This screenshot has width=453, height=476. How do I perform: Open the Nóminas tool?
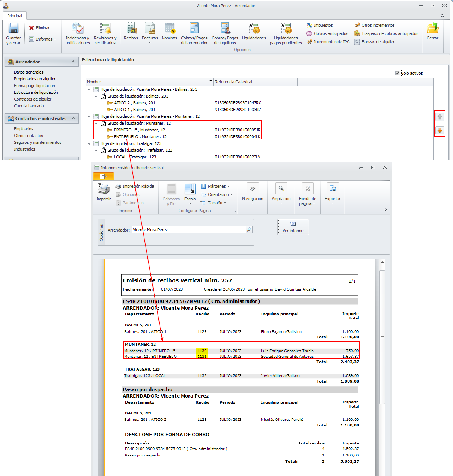(x=169, y=31)
